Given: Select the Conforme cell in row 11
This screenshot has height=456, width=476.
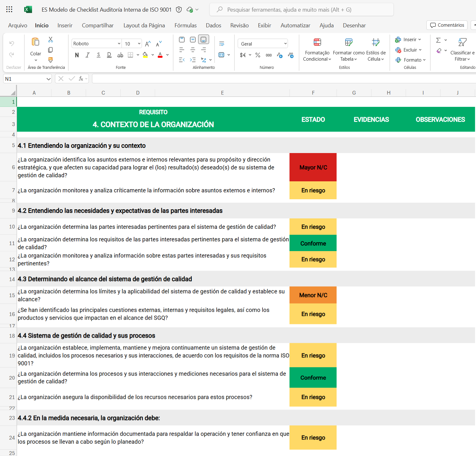Looking at the screenshot, I should pyautogui.click(x=313, y=243).
